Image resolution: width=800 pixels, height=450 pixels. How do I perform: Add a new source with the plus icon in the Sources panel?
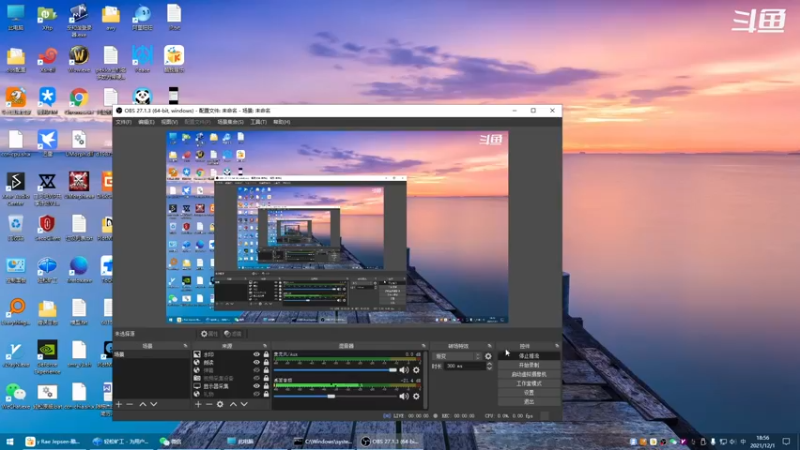(x=198, y=404)
